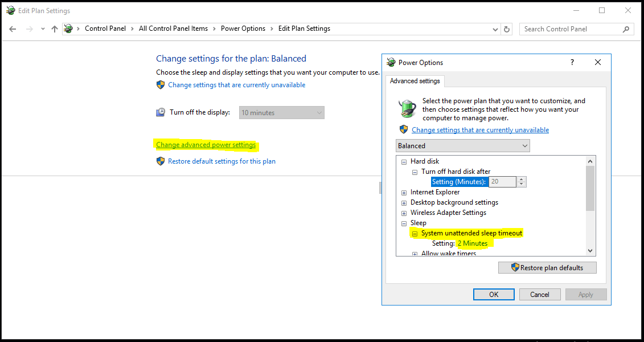Click the refresh icon in address bar

[506, 28]
